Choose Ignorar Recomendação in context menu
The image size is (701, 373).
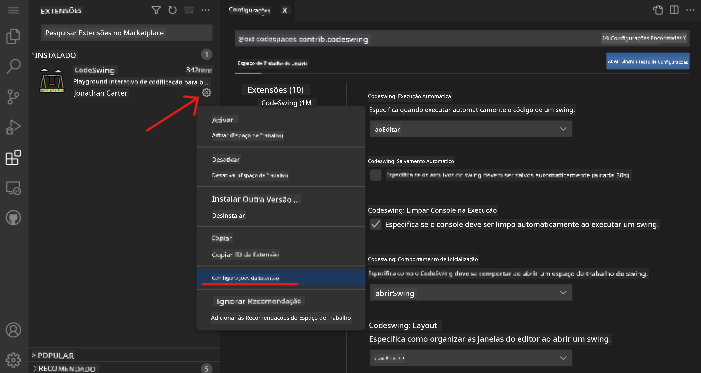[x=258, y=301]
